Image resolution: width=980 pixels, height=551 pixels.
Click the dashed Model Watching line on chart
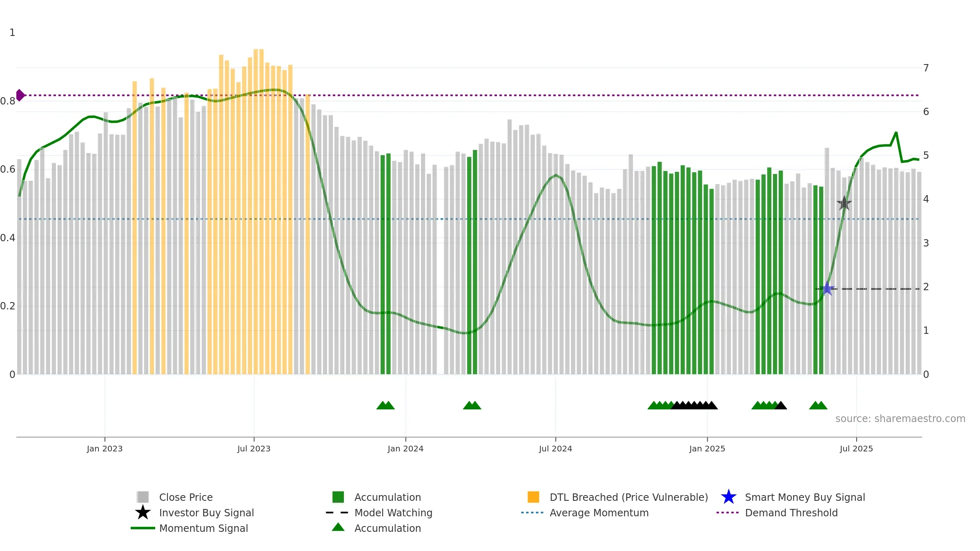click(x=867, y=289)
